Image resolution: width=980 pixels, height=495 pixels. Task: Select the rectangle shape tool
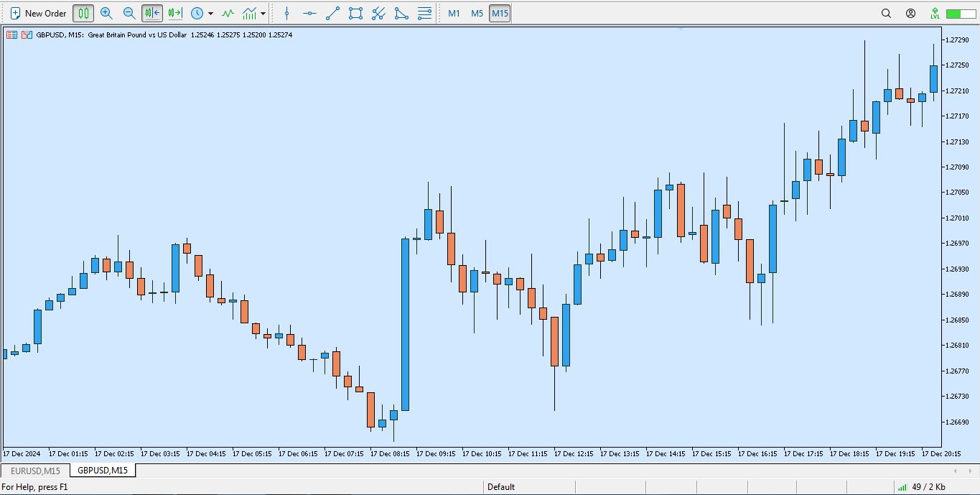(x=355, y=13)
